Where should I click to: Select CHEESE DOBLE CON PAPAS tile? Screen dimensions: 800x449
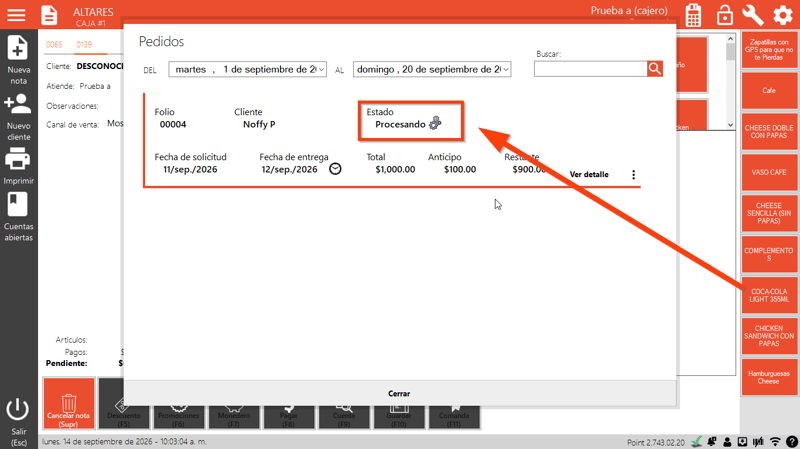769,132
